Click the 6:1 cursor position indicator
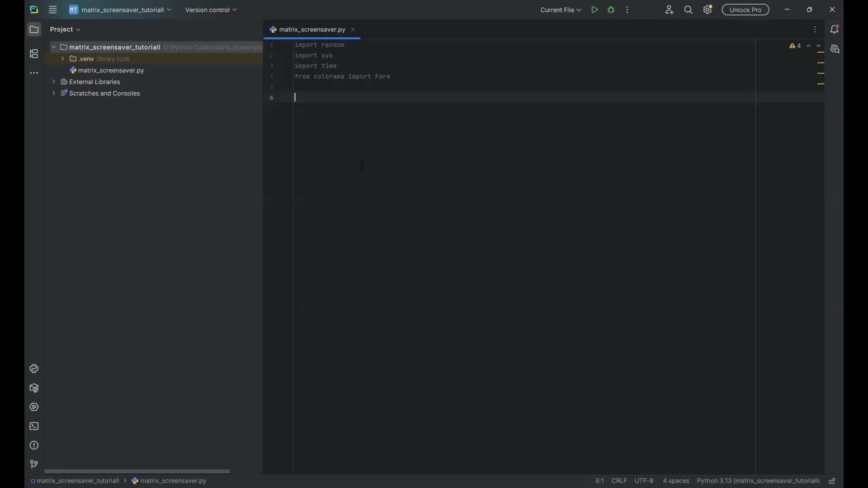Screen dimensions: 868x488 [x=599, y=481]
